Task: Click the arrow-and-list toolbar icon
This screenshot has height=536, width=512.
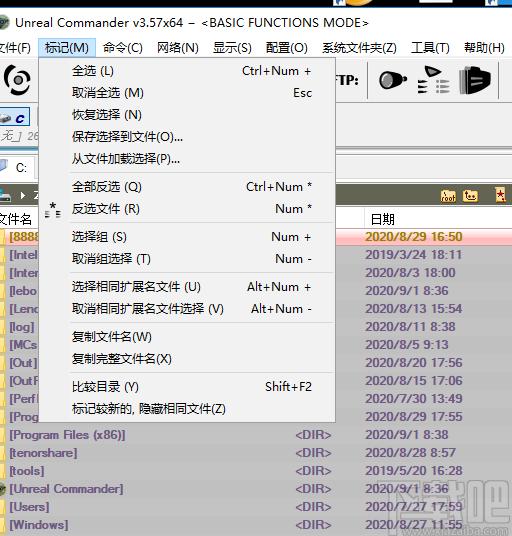Action: [433, 80]
